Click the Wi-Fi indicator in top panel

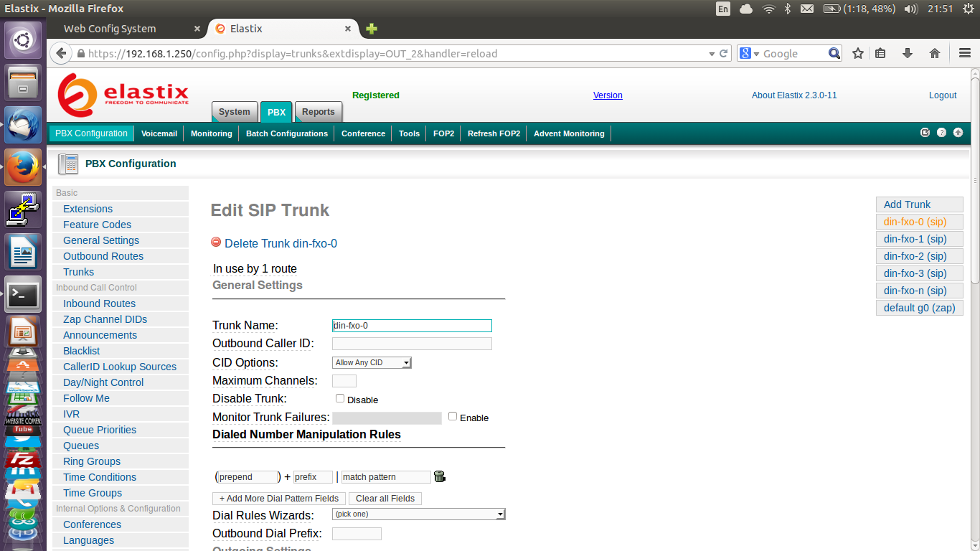(769, 9)
